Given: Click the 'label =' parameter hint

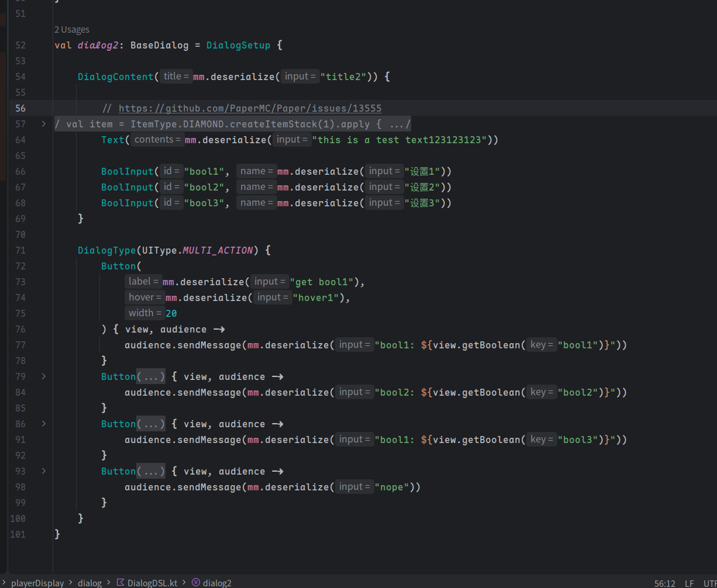Looking at the screenshot, I should (143, 282).
